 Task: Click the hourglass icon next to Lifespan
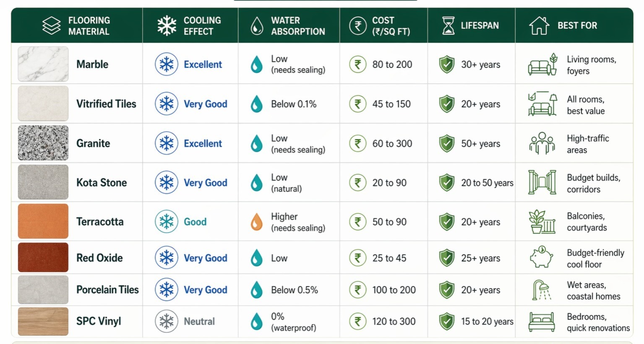(448, 26)
